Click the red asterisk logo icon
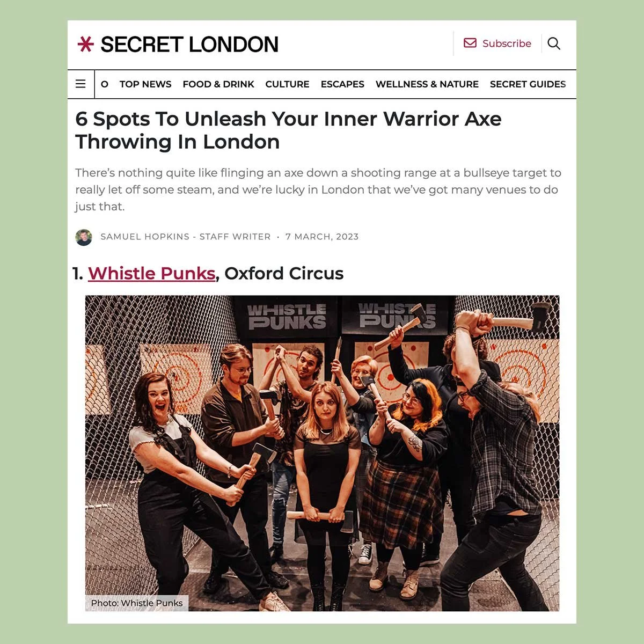Image resolution: width=644 pixels, height=644 pixels. 85,44
